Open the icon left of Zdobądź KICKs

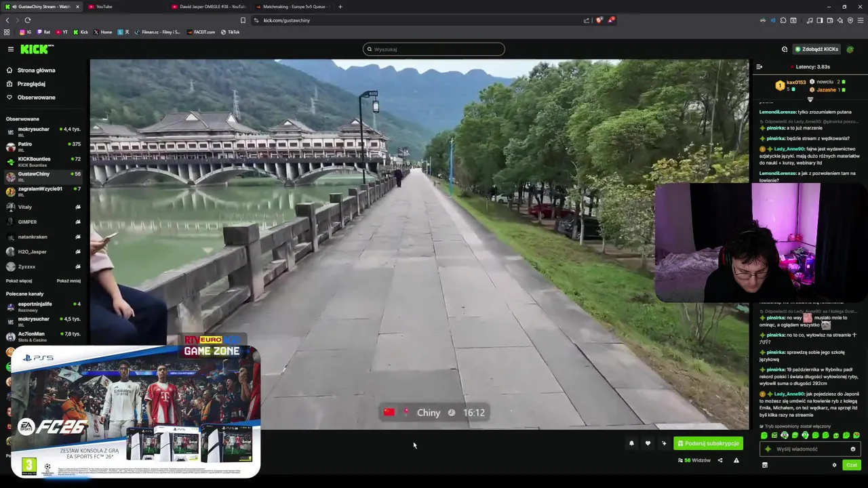click(785, 49)
